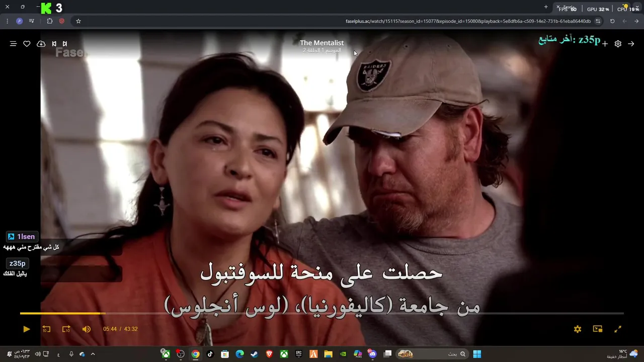Add the episode to favorites with heart icon

27,44
